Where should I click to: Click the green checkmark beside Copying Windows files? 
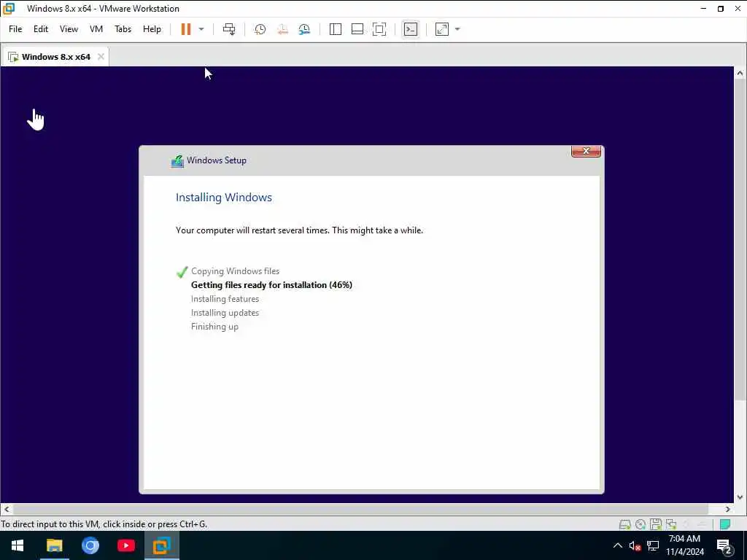click(x=182, y=272)
